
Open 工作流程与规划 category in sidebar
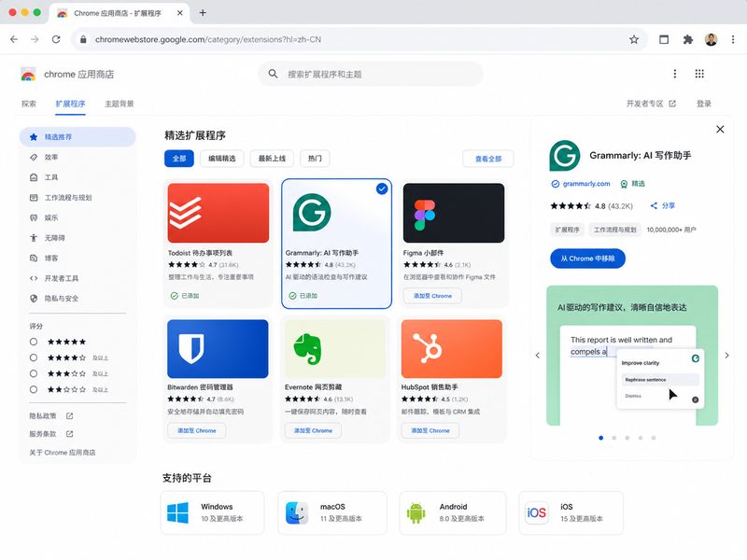point(78,198)
